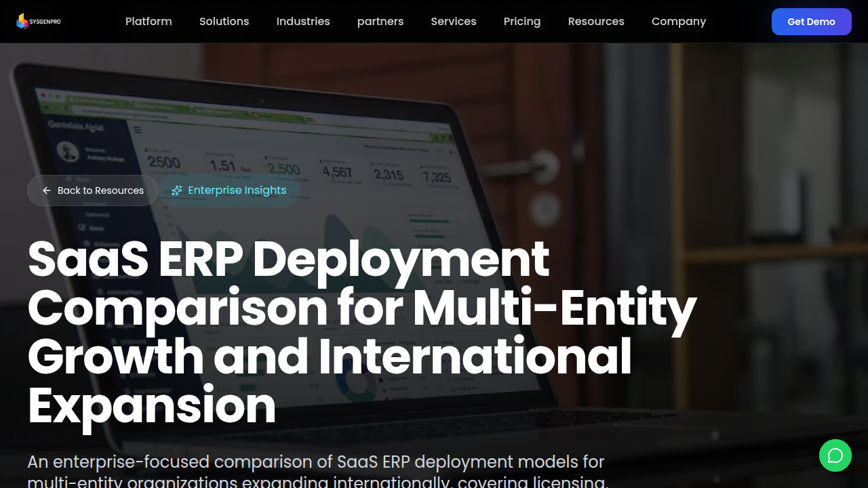Open the Platform menu
The image size is (868, 488).
149,22
